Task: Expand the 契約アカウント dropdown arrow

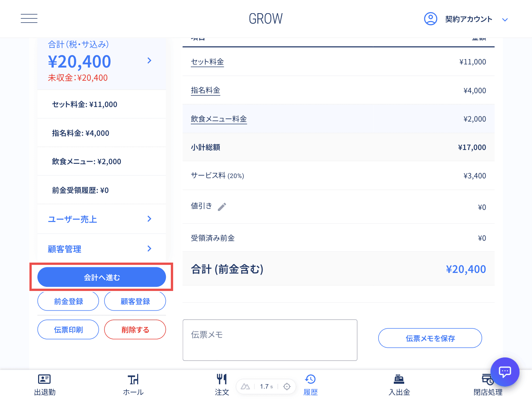Action: click(505, 20)
